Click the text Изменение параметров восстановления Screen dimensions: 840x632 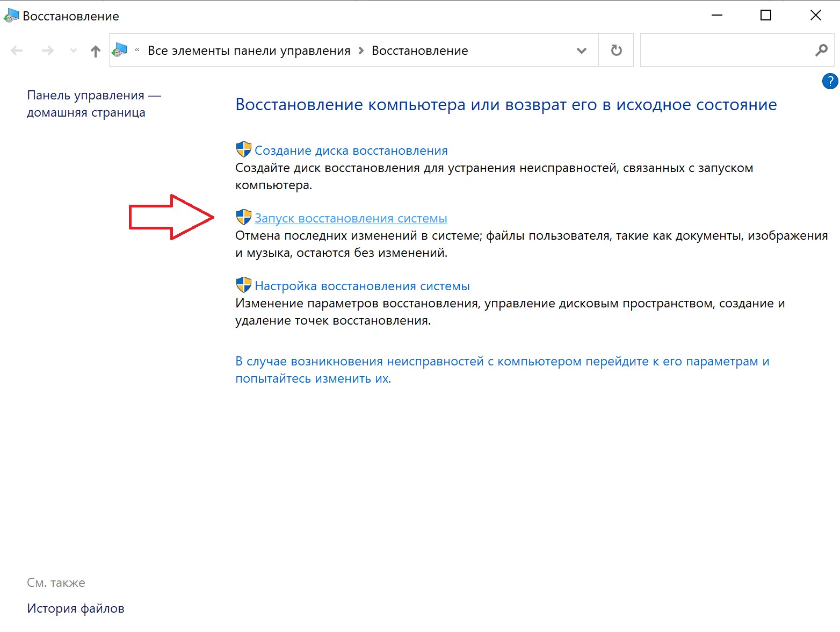pyautogui.click(x=510, y=312)
